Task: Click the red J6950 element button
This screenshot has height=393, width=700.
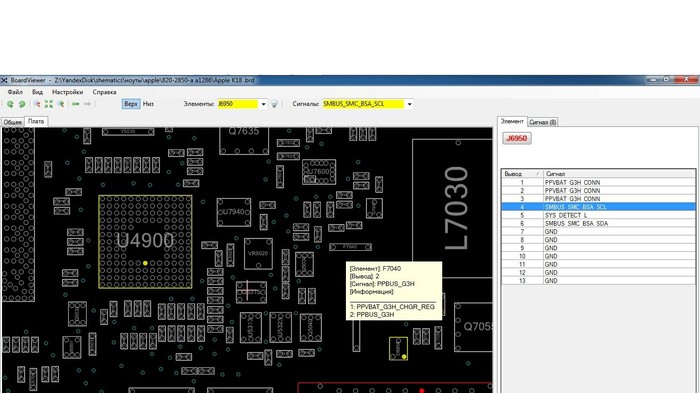Action: click(517, 138)
